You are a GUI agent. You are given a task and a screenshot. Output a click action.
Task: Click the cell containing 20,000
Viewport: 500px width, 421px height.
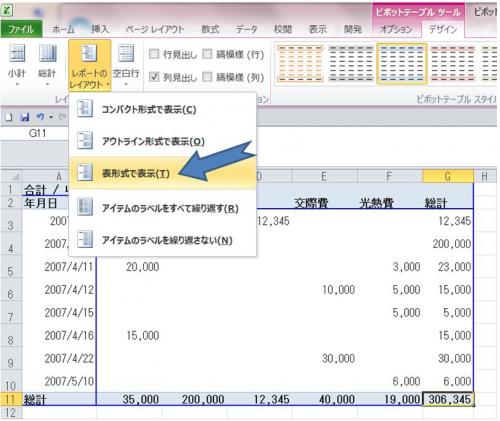point(129,267)
